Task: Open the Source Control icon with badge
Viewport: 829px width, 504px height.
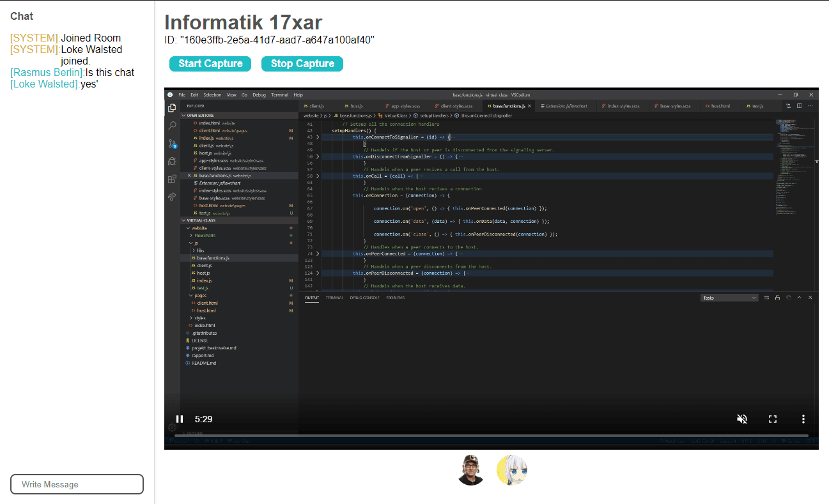Action: 172,144
